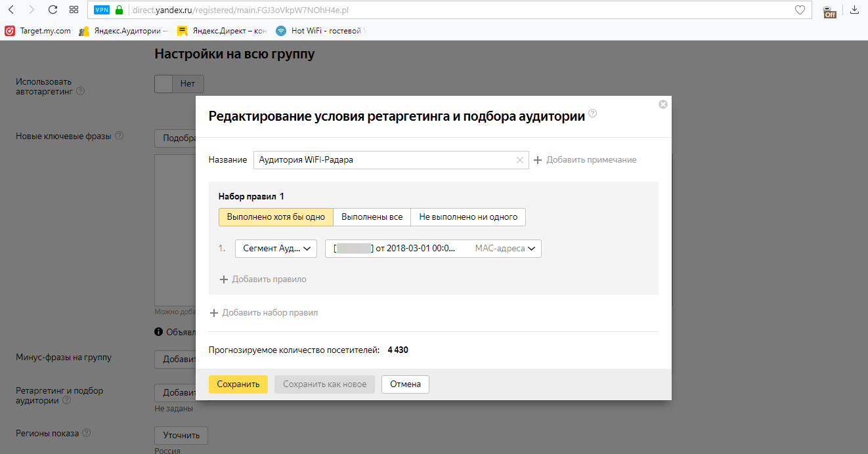Click Настройки на всю группу heading
The height and width of the screenshot is (454, 868).
pyautogui.click(x=234, y=54)
